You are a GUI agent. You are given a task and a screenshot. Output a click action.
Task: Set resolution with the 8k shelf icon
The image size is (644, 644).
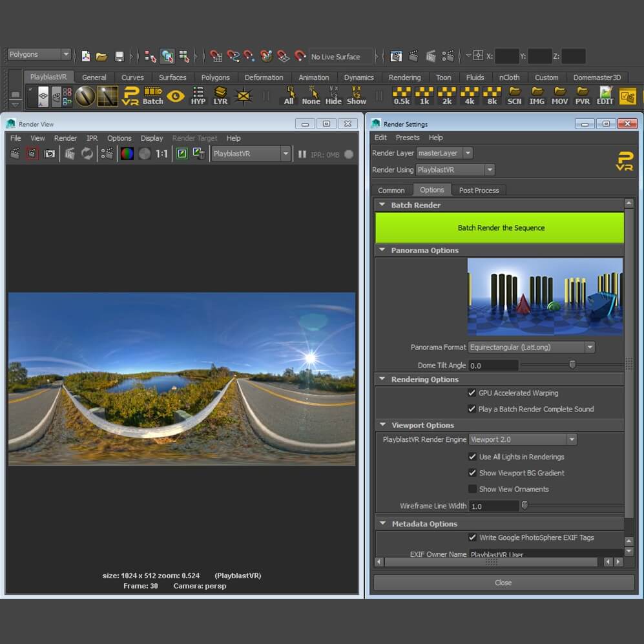coord(492,96)
